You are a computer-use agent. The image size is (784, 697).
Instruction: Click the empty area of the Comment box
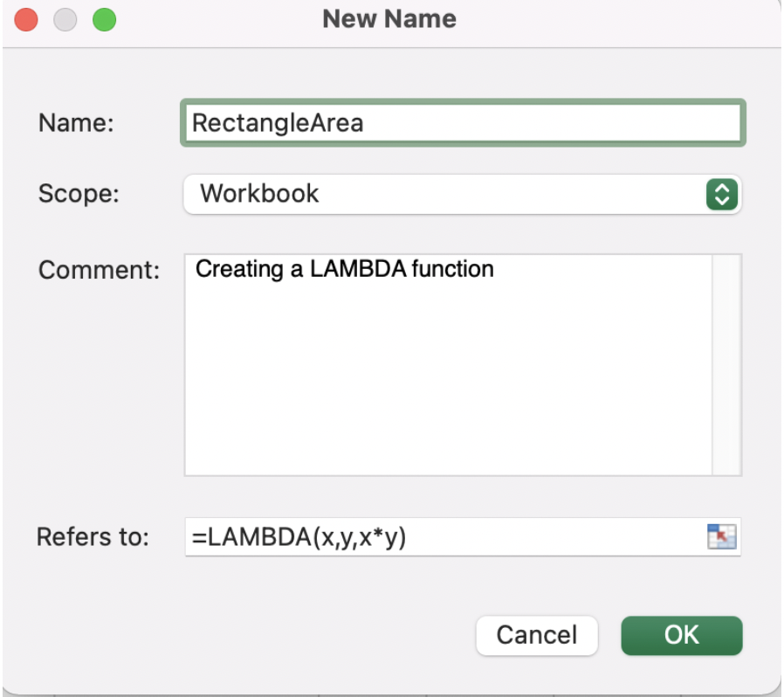448,380
